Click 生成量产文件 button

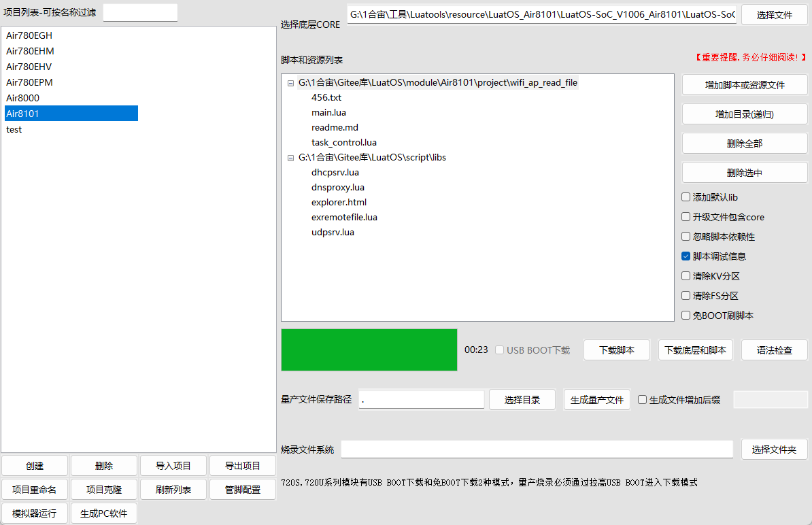(x=596, y=400)
